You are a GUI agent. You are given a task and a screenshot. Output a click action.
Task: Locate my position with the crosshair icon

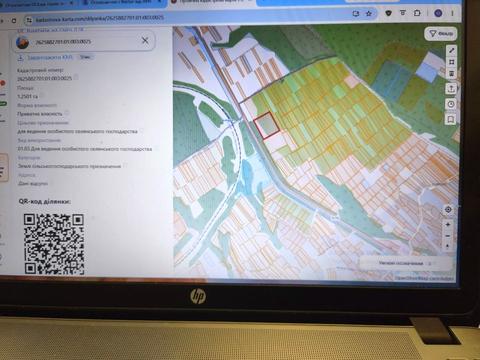[448, 210]
